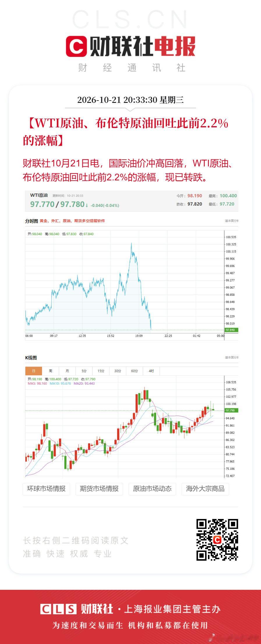This screenshot has height=644, width=261.
Task: Open 环球市场情报 tag
Action: (x=46, y=489)
